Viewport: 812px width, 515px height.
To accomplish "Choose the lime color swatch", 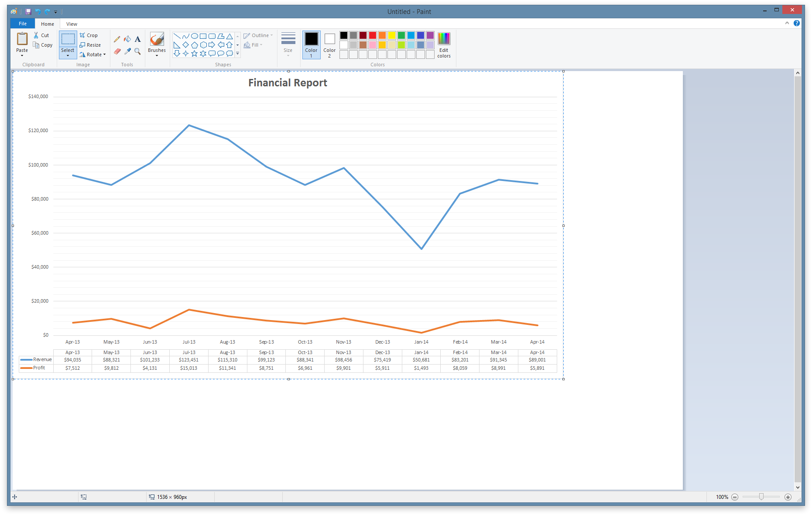I will 401,45.
